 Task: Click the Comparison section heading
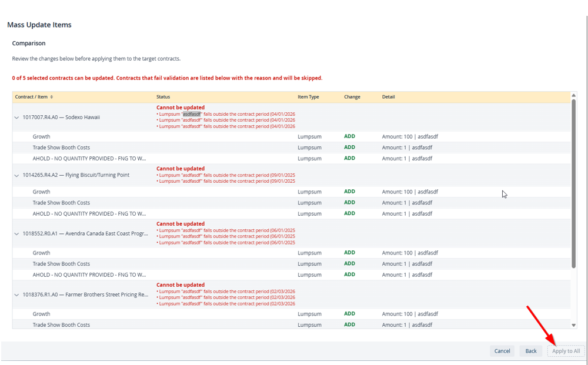point(28,43)
